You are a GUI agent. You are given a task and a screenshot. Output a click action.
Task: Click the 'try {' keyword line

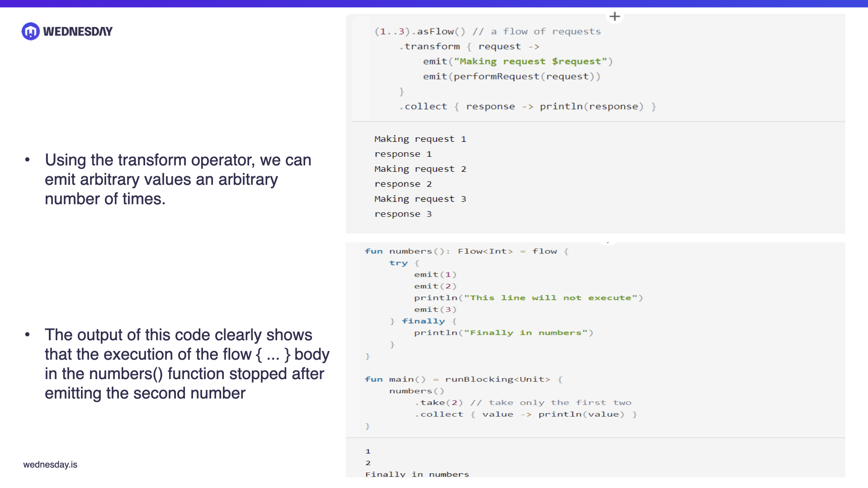coord(404,263)
